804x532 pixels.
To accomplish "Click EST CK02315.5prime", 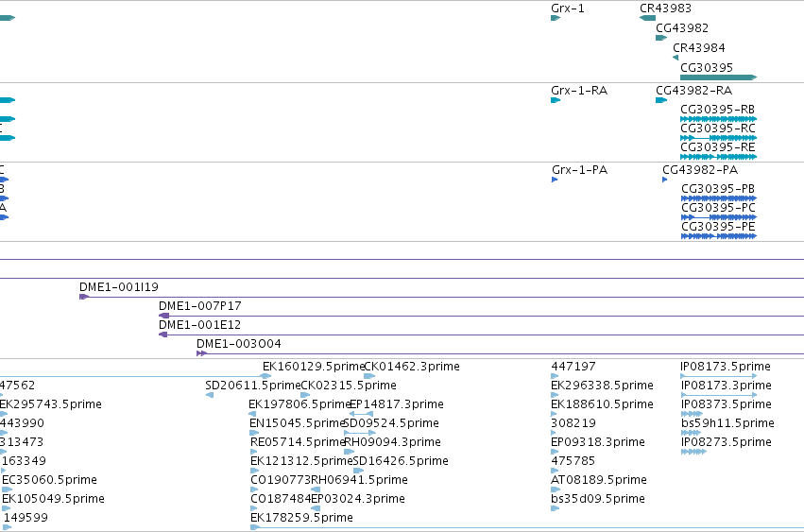I will [305, 395].
